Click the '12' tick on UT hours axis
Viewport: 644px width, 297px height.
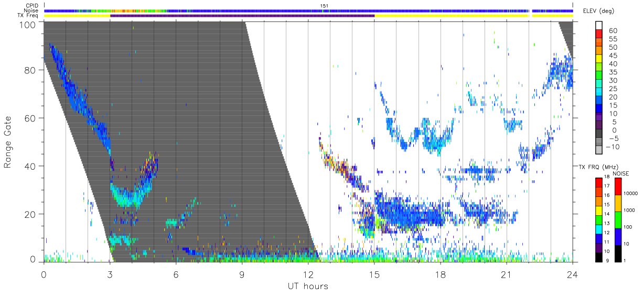pos(308,274)
